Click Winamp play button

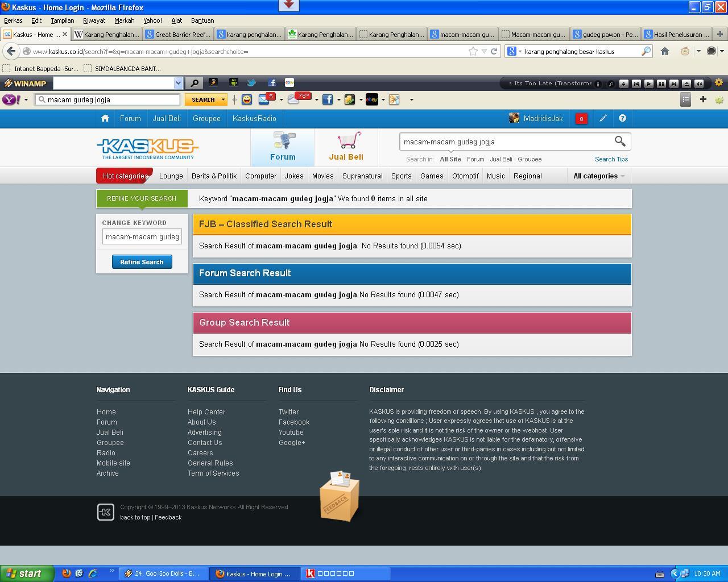[648, 84]
